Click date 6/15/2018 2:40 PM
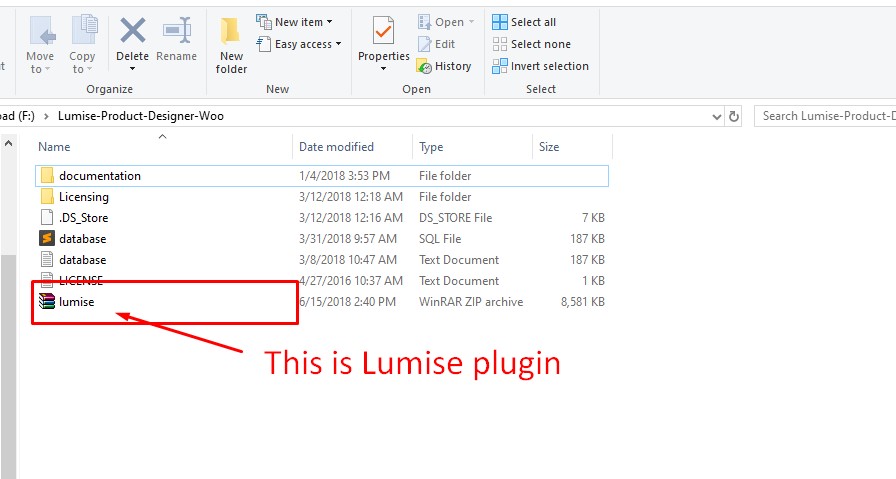The width and height of the screenshot is (896, 479). point(347,301)
